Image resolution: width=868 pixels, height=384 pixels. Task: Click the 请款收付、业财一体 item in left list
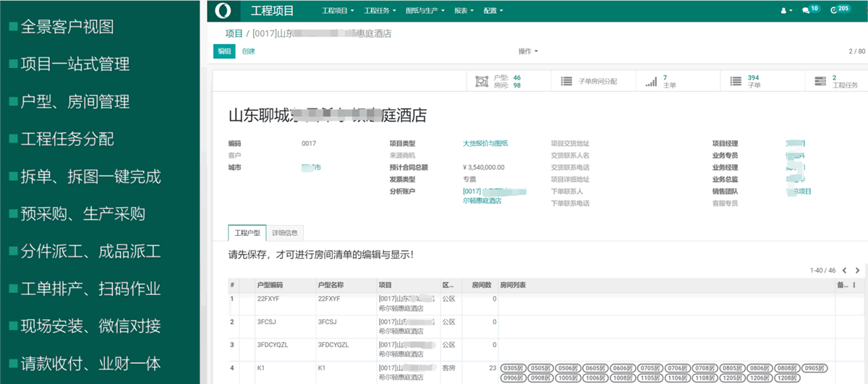point(91,363)
